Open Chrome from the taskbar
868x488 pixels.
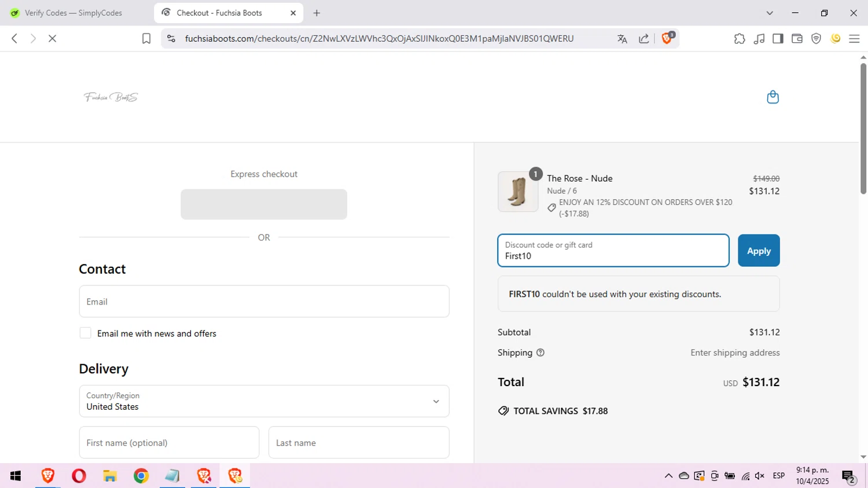coord(141,476)
